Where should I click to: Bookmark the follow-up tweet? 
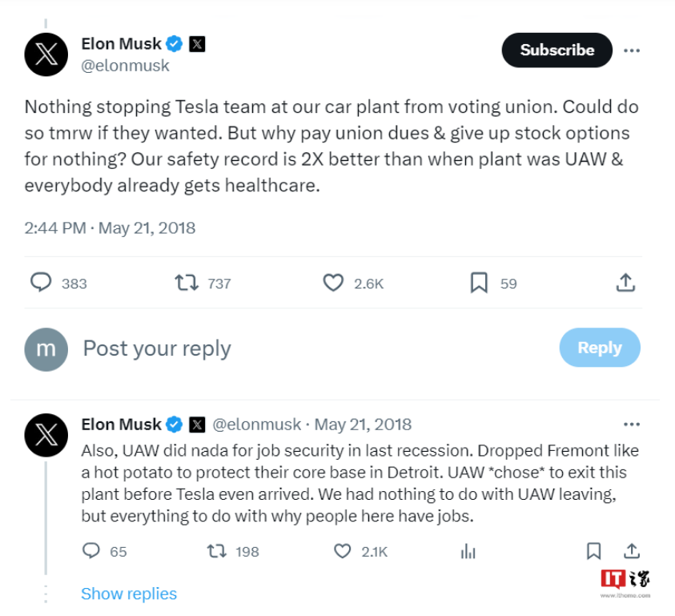click(x=593, y=551)
